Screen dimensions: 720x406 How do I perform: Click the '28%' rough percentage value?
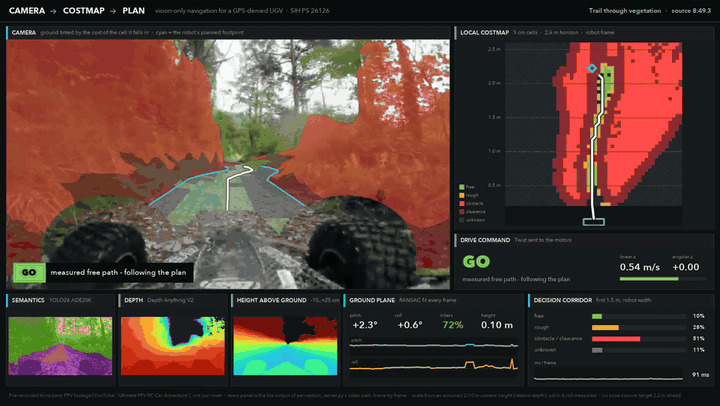tap(698, 327)
